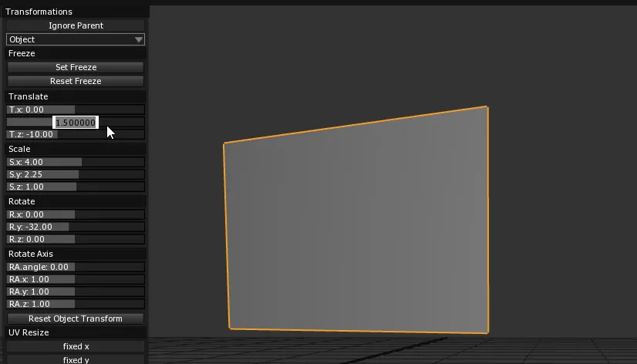Click the UV Resize section label

coord(29,332)
